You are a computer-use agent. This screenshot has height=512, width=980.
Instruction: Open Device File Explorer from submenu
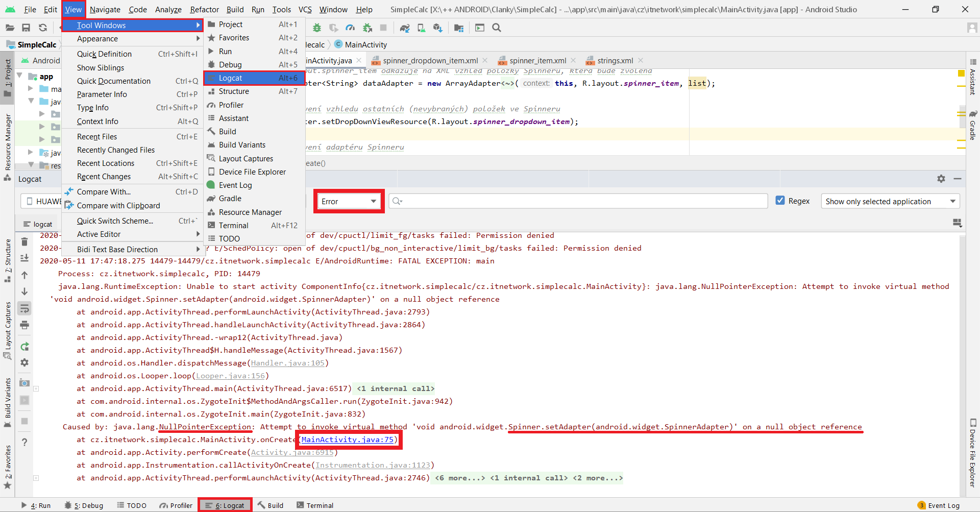coord(254,172)
